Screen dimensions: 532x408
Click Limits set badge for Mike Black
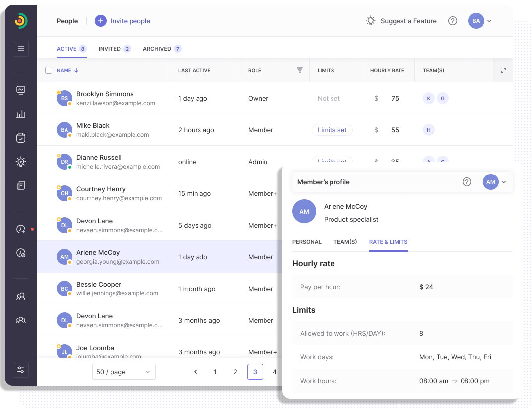pyautogui.click(x=332, y=130)
